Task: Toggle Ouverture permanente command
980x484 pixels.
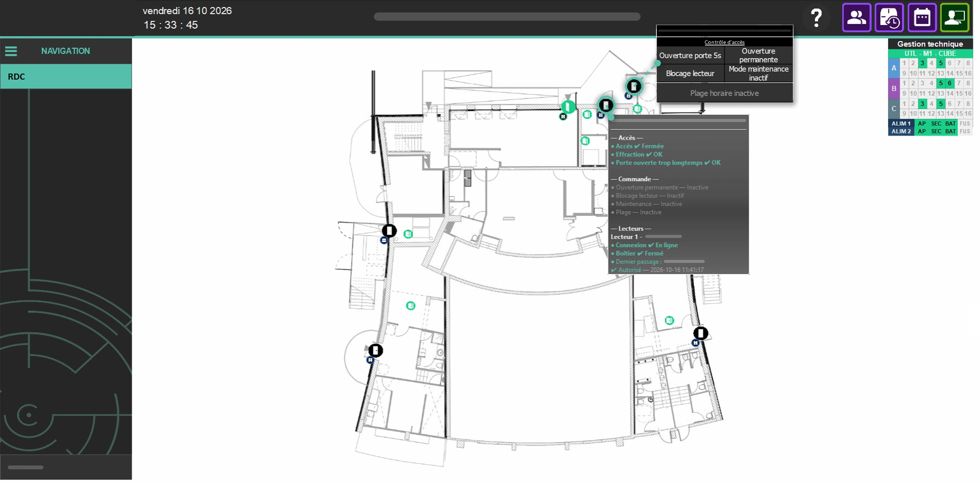Action: [x=759, y=56]
